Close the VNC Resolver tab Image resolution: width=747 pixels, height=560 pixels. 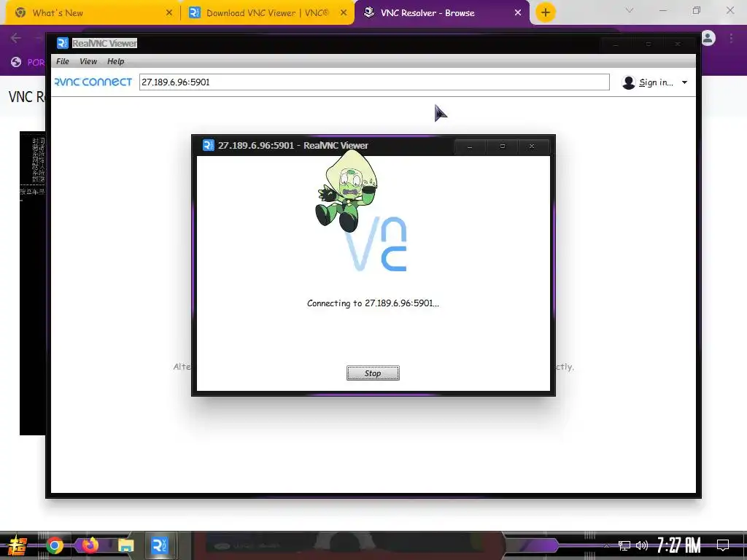518,13
